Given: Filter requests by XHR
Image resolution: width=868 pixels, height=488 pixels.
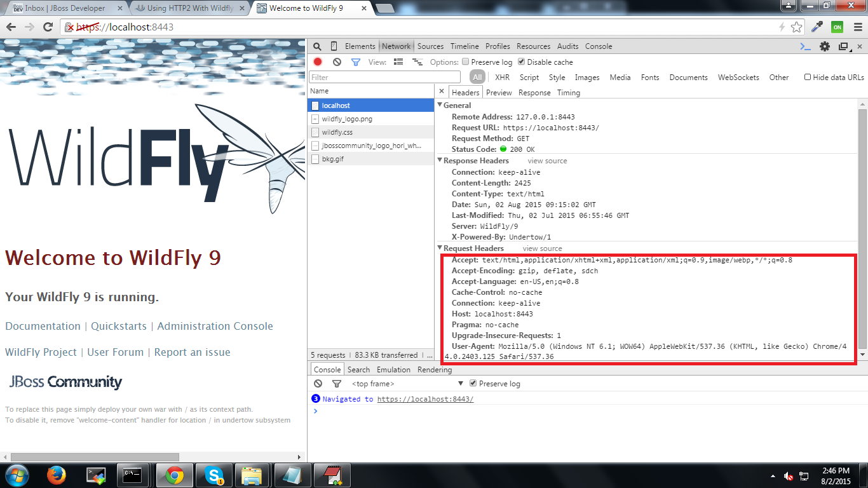Looking at the screenshot, I should 502,77.
